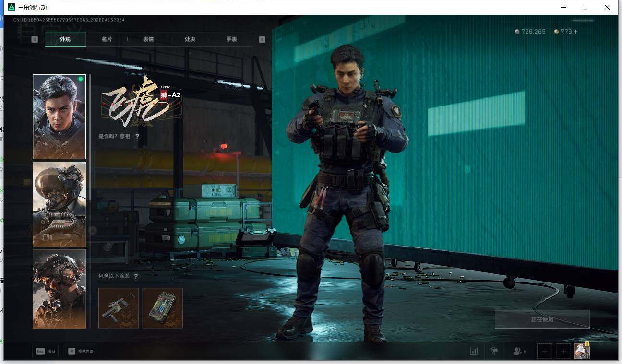The height and width of the screenshot is (364, 622).
Task: Click the 飞虎 skin logo
Action: pyautogui.click(x=141, y=102)
